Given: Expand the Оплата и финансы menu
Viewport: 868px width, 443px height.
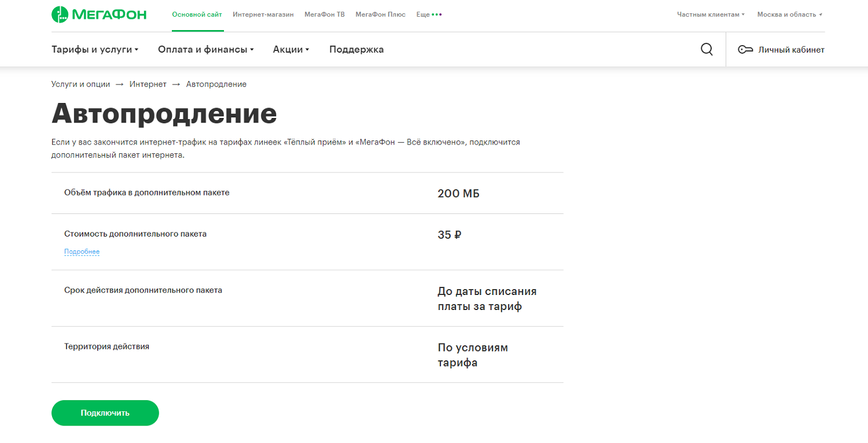Looking at the screenshot, I should [206, 50].
